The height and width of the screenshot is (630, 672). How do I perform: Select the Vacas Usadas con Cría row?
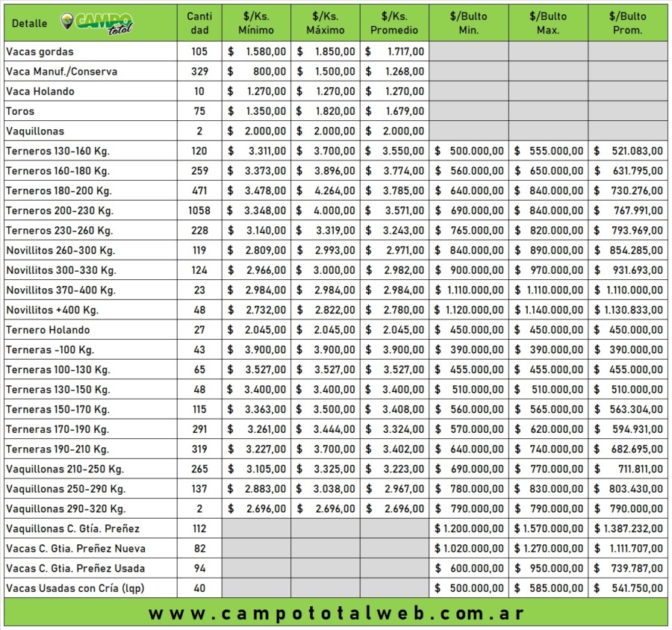pyautogui.click(x=75, y=588)
